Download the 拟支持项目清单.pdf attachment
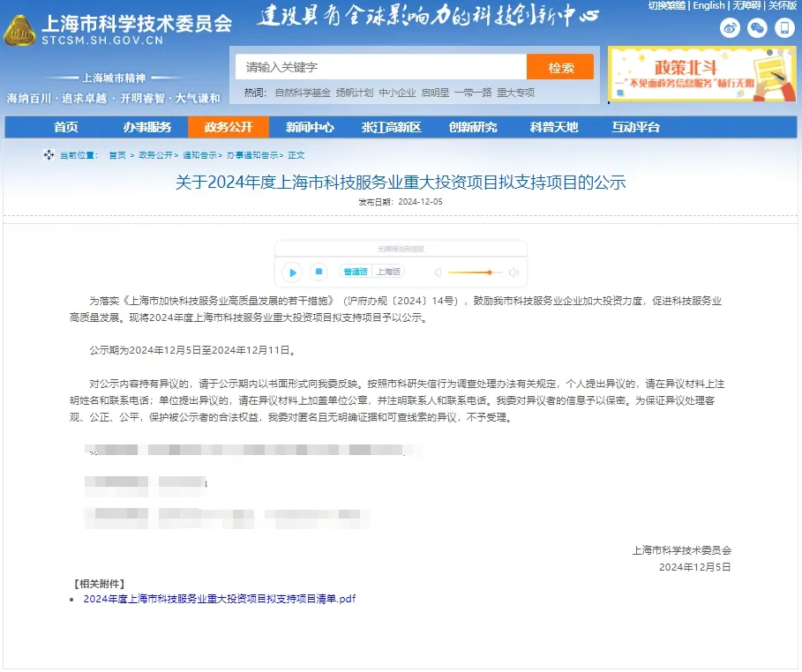This screenshot has width=802, height=672. (220, 599)
